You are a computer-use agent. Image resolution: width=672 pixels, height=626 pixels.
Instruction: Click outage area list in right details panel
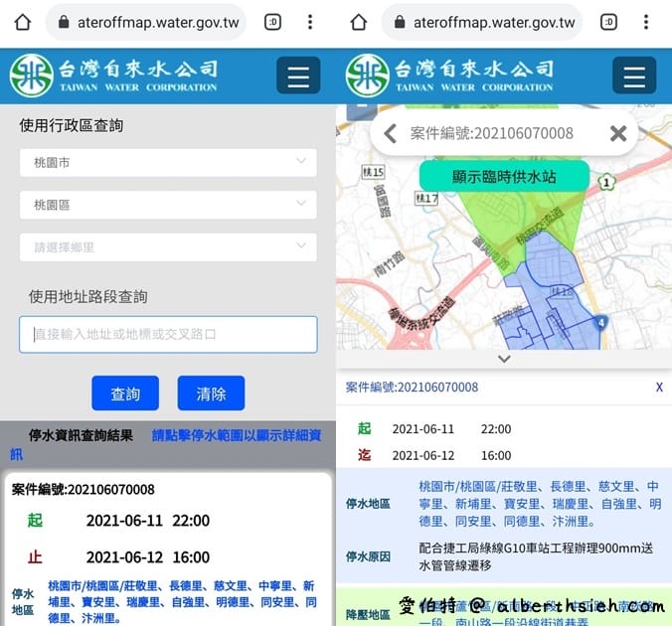540,504
